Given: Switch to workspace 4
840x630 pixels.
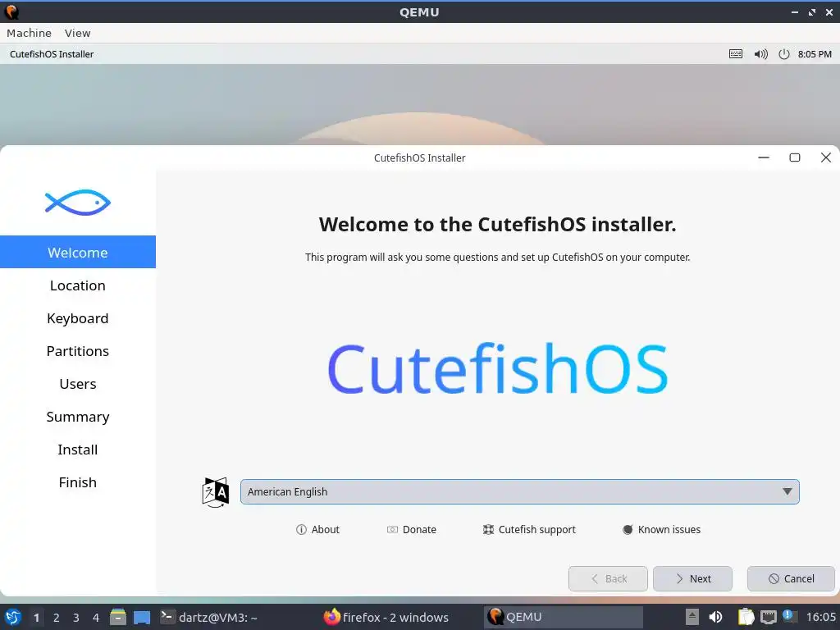Looking at the screenshot, I should pos(96,618).
